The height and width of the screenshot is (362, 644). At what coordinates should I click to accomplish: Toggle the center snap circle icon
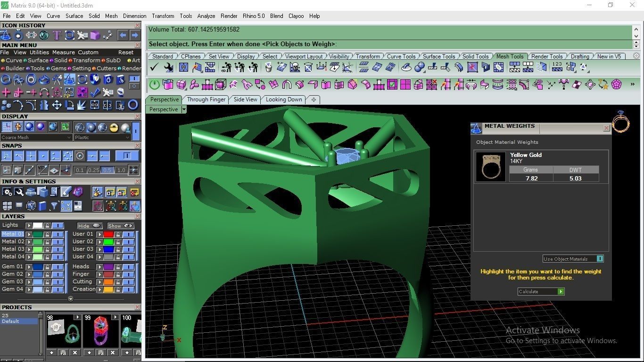(x=80, y=156)
